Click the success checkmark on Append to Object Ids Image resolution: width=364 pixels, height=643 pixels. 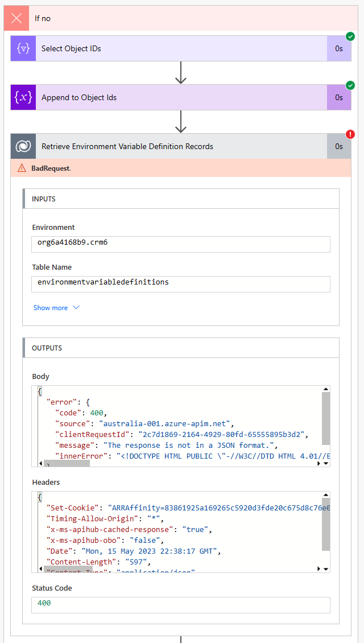pos(350,85)
